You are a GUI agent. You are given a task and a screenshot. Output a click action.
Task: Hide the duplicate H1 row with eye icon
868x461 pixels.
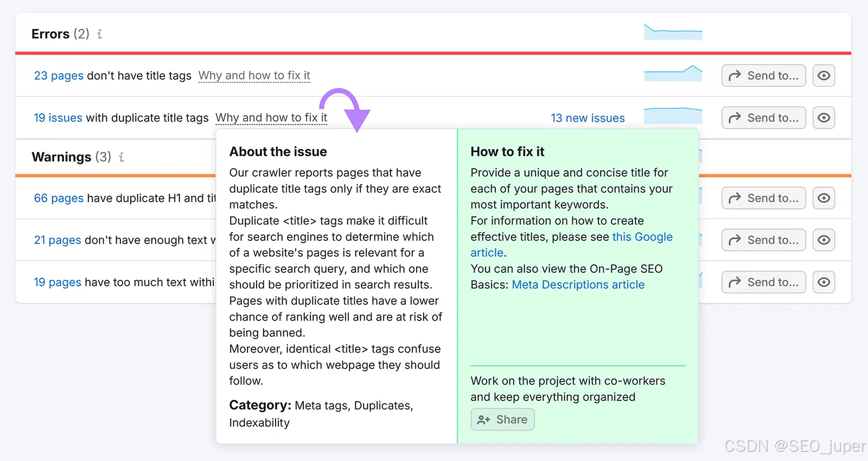coord(824,198)
